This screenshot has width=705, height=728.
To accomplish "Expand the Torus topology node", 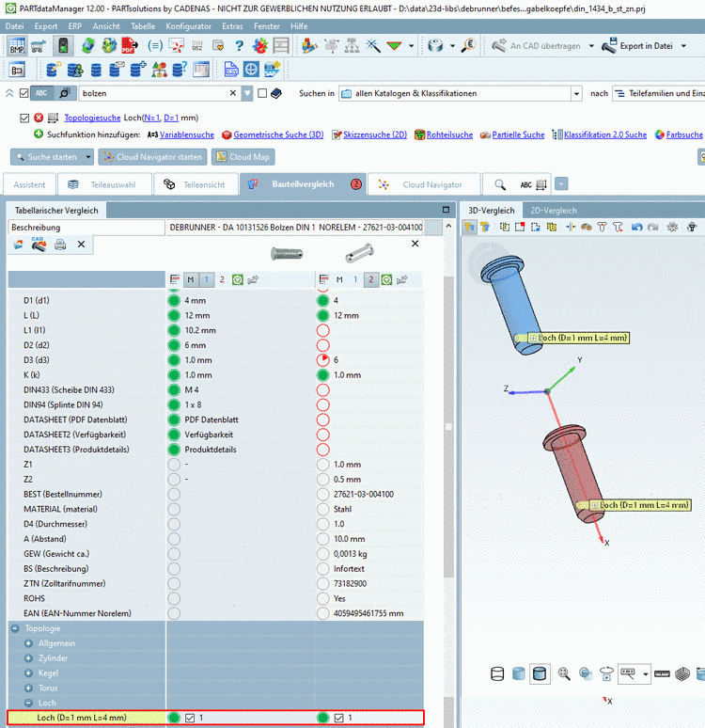I will tap(29, 688).
